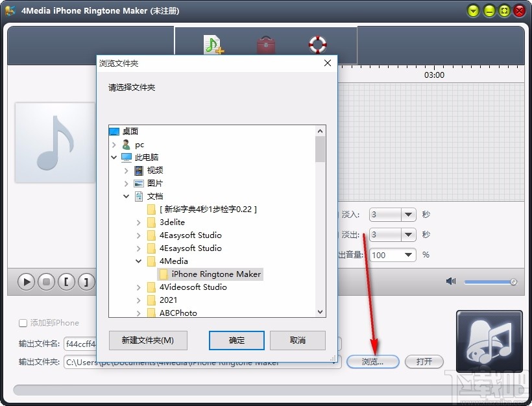532x406 pixels.
Task: Enable the 添加到iPhone checkbox
Action: (23, 323)
